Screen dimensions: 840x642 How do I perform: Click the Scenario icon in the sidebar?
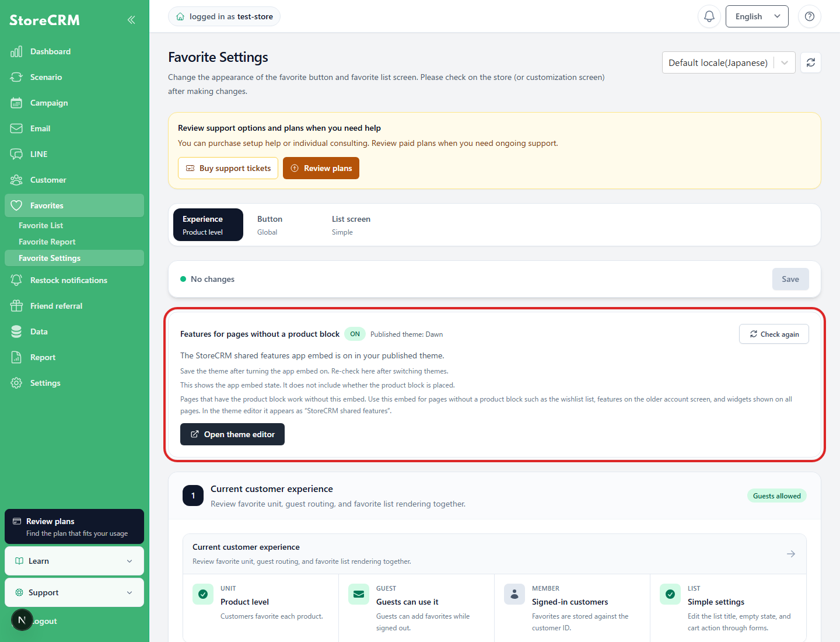click(16, 77)
